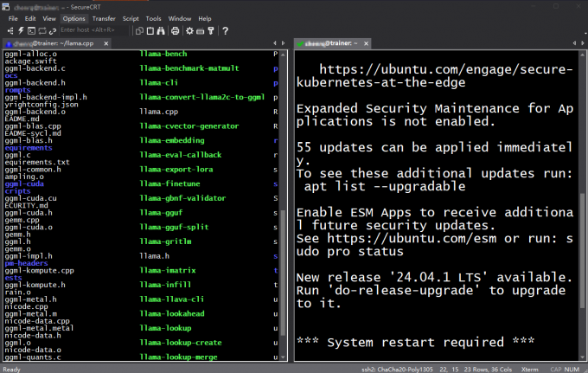This screenshot has height=373, width=588.
Task: Open the Window menu
Action: coord(180,18)
